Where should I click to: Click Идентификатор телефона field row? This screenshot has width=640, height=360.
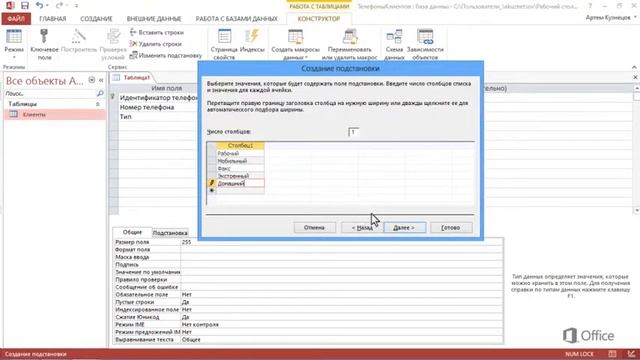point(158,98)
